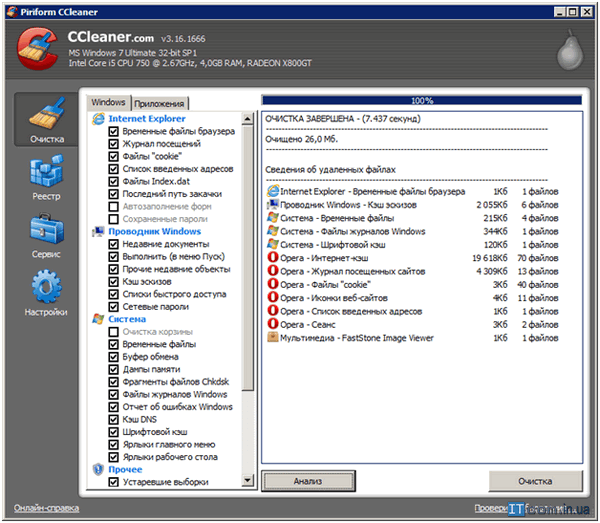600x523 pixels.
Task: Click the 100% progress bar
Action: click(421, 101)
